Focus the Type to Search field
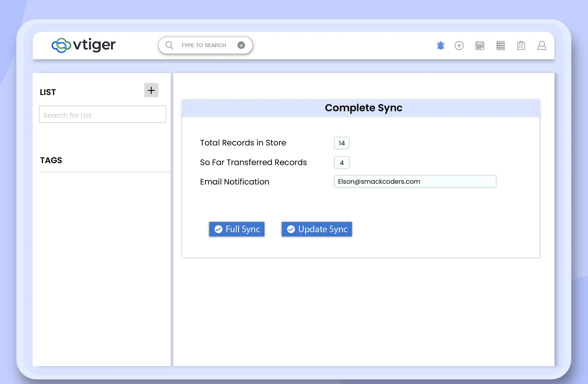Screen dimensions: 588x384 tap(203, 45)
